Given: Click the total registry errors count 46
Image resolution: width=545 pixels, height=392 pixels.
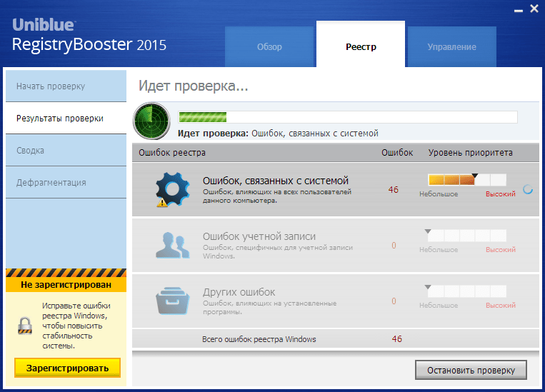Looking at the screenshot, I should [x=397, y=339].
